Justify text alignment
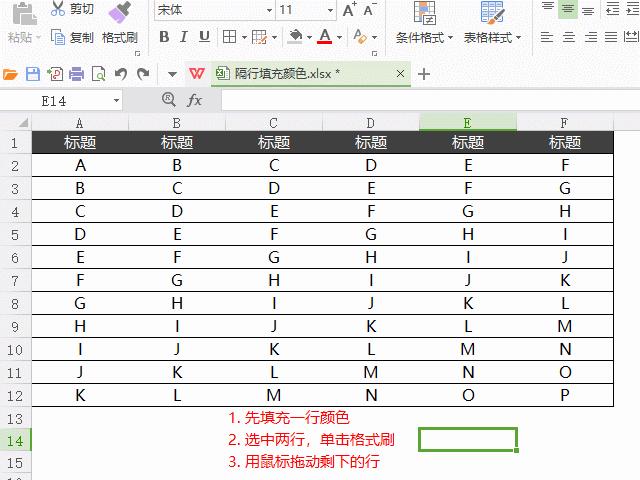 (611, 38)
